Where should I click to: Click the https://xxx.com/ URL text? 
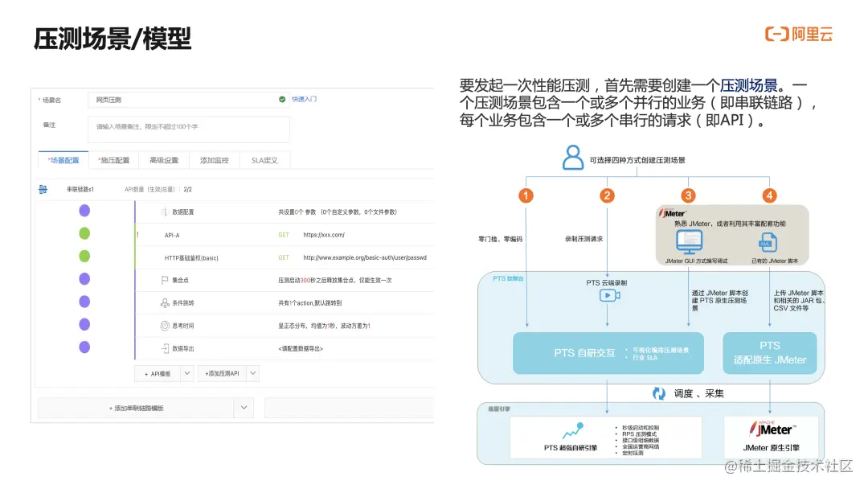[x=324, y=235]
